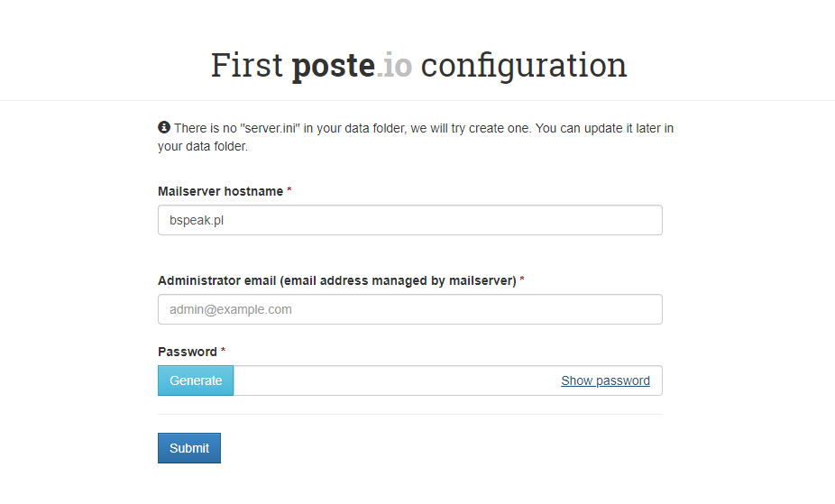This screenshot has width=835, height=504.
Task: Focus the Password text field
Action: 395,380
